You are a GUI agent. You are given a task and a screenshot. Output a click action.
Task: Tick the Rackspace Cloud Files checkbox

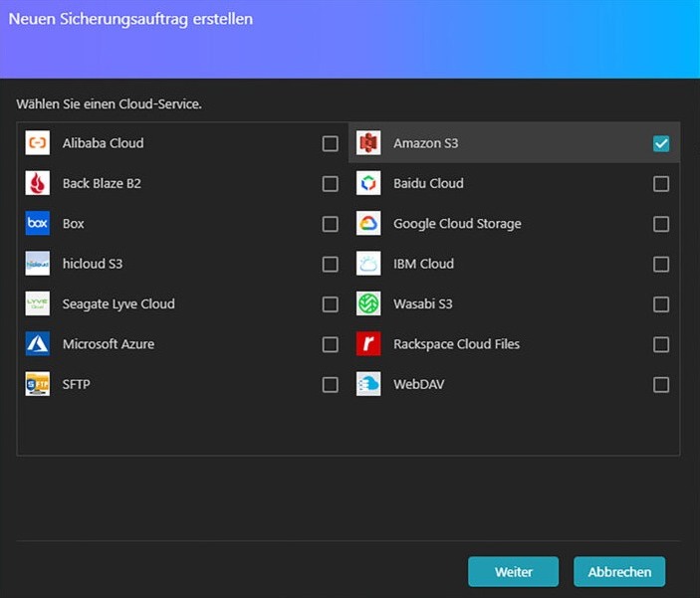click(x=661, y=344)
